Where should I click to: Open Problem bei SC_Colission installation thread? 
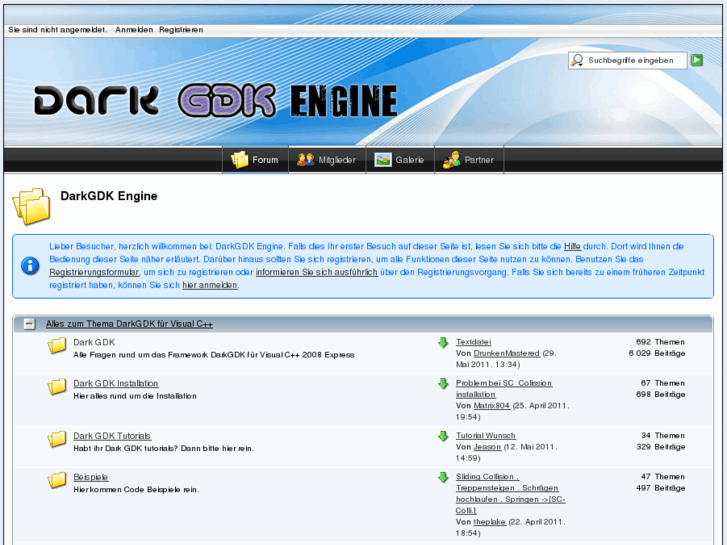point(504,389)
